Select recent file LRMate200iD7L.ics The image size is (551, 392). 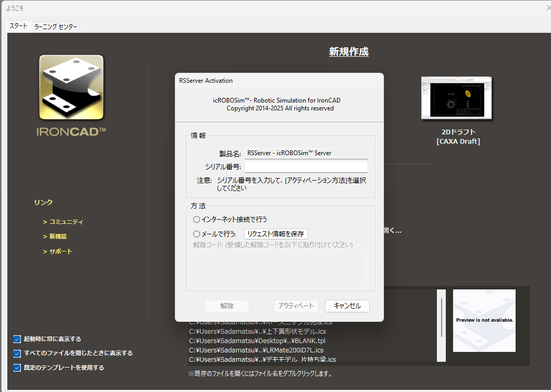coord(256,350)
